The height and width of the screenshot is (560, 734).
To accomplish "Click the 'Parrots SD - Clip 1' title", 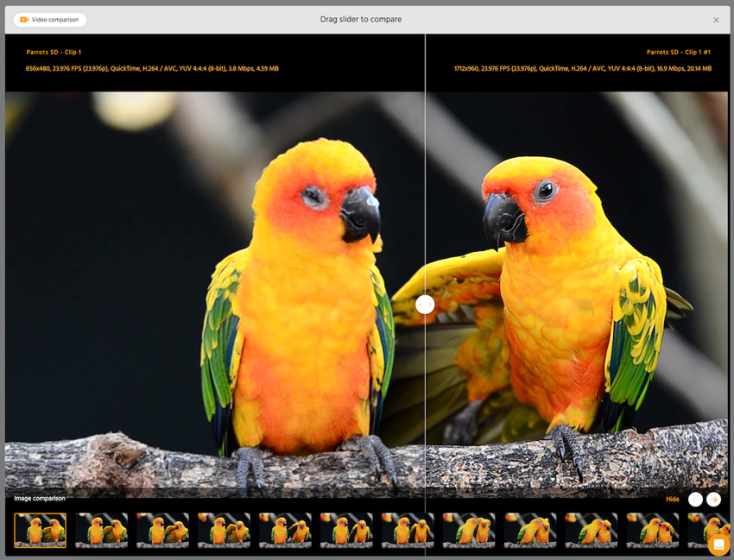I will pyautogui.click(x=54, y=52).
